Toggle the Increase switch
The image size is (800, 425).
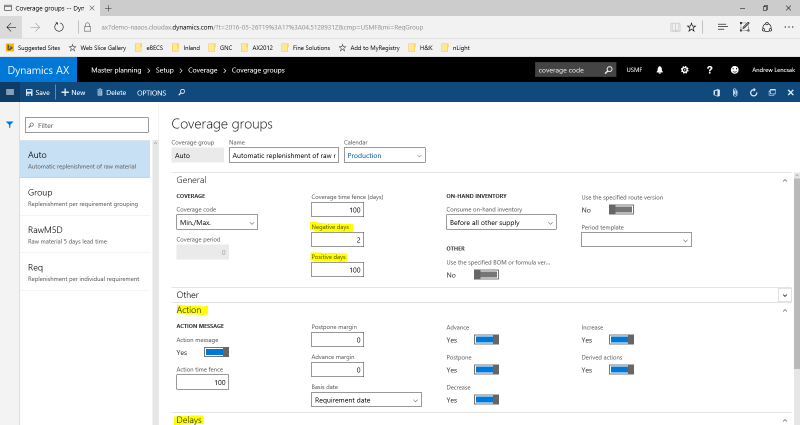(x=621, y=340)
